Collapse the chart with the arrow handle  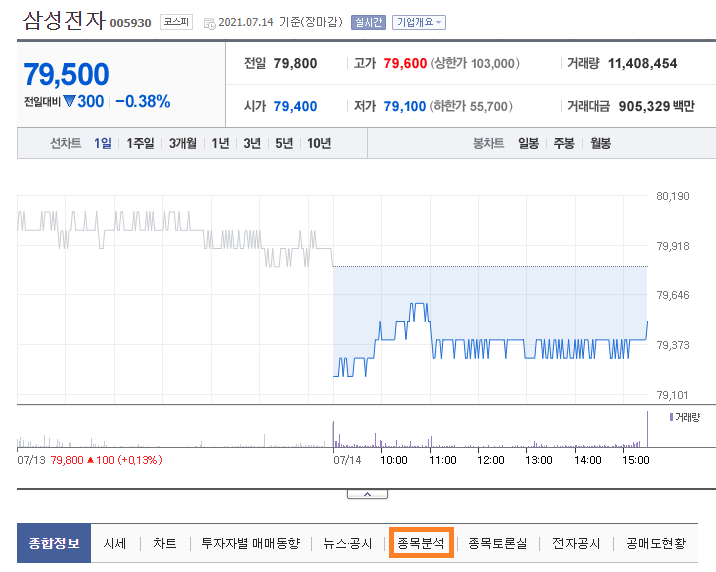(367, 494)
